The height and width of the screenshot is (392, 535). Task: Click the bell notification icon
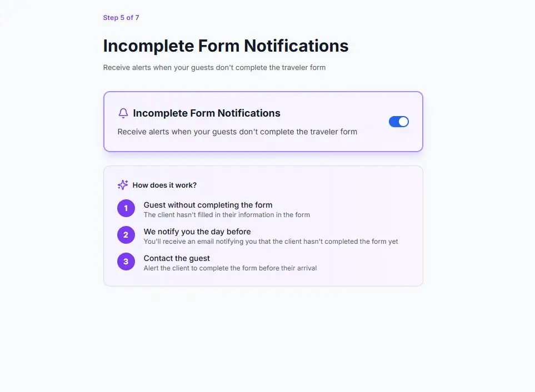tap(123, 113)
